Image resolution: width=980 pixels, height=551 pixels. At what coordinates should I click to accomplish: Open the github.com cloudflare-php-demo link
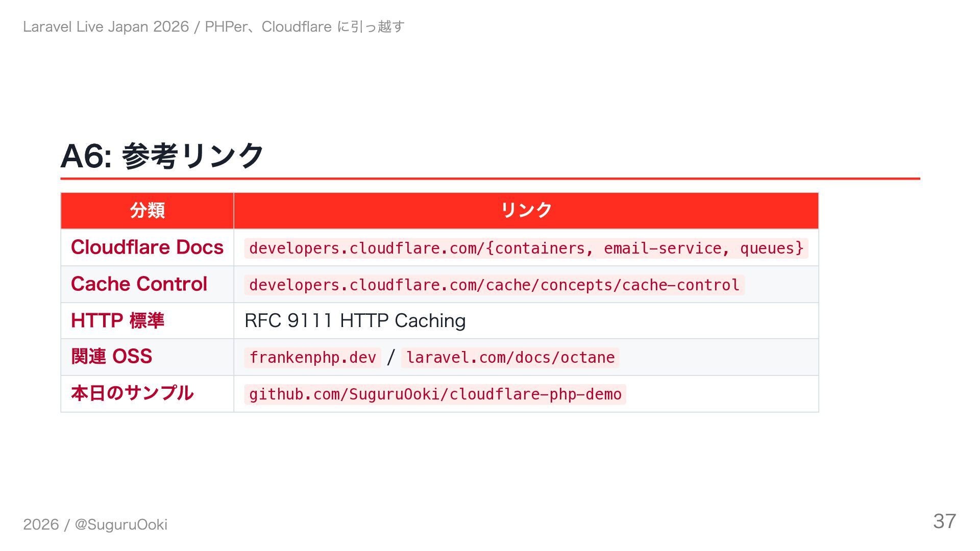435,394
